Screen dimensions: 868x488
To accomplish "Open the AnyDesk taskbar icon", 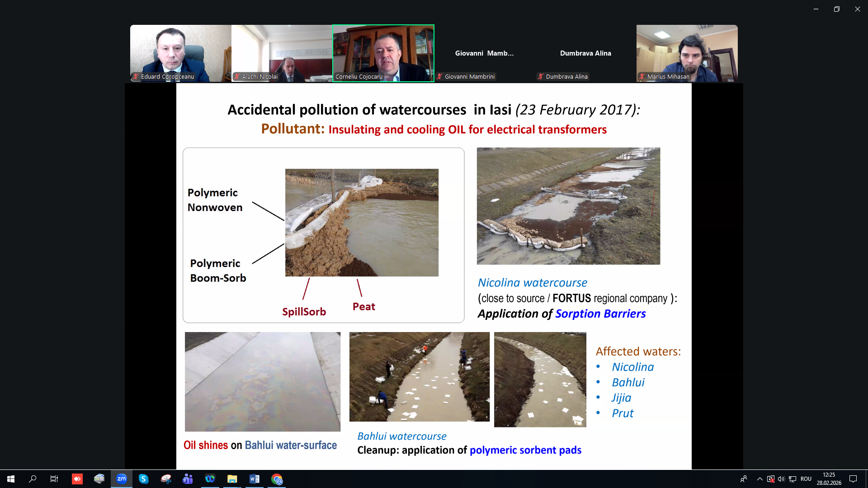I will (77, 479).
